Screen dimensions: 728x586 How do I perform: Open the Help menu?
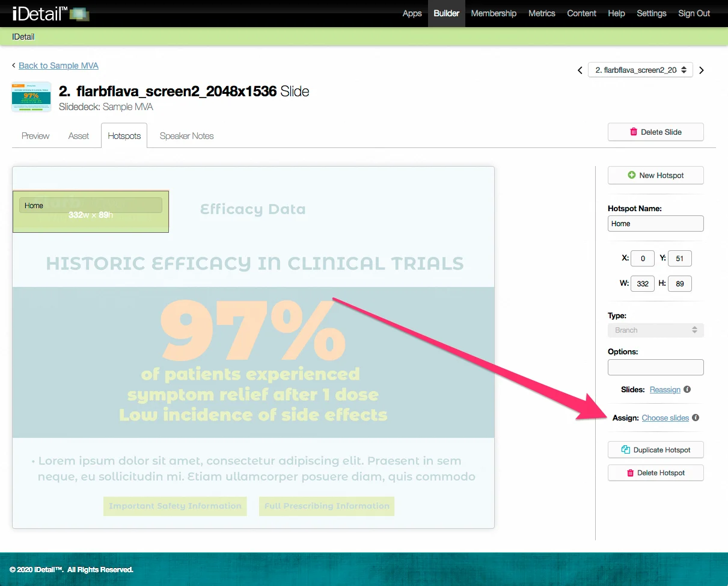(x=616, y=13)
